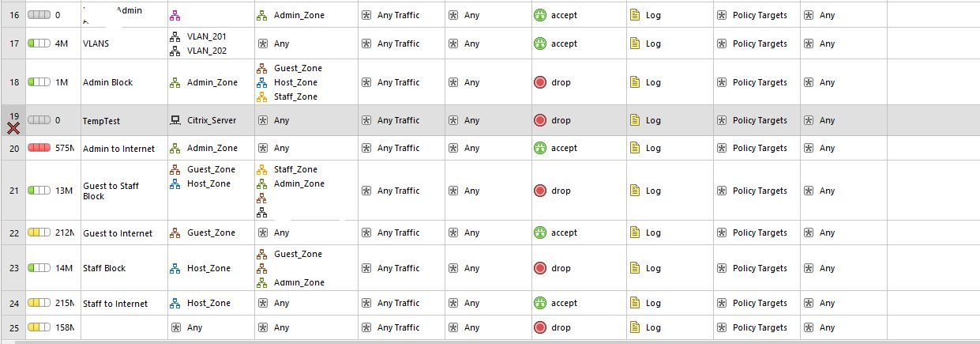The width and height of the screenshot is (980, 344).
Task: Click the Any Traffic icon in rule 25
Action: [x=366, y=327]
